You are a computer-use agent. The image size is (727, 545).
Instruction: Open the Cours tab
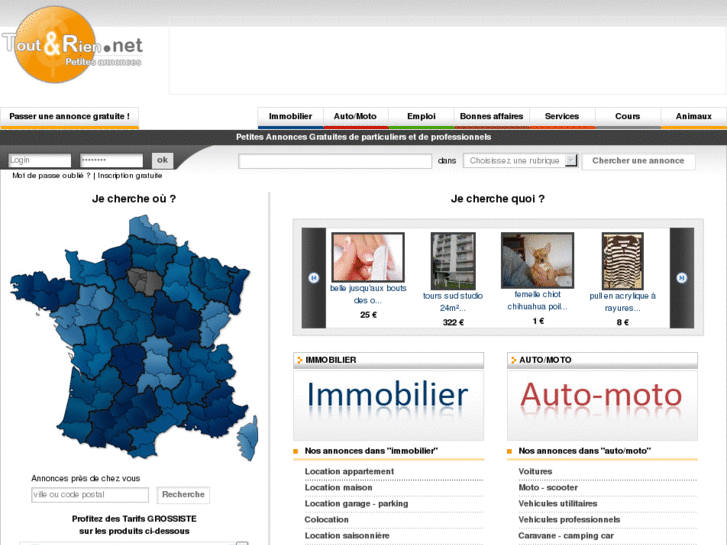tap(627, 117)
